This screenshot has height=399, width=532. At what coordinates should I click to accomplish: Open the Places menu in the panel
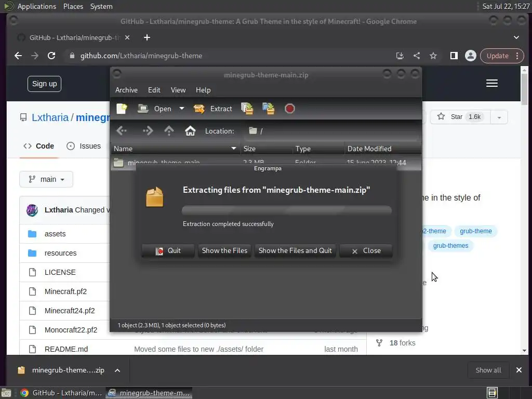point(73,6)
